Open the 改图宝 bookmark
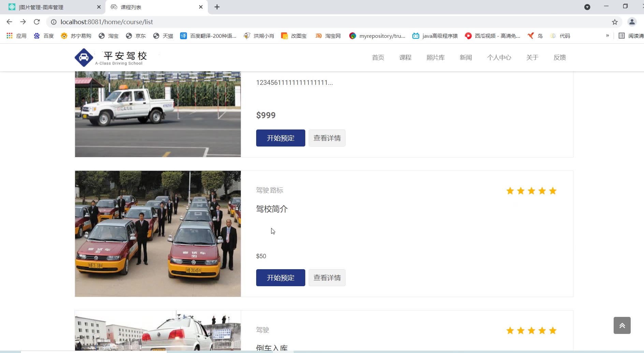Viewport: 644px width, 353px height. (x=294, y=36)
